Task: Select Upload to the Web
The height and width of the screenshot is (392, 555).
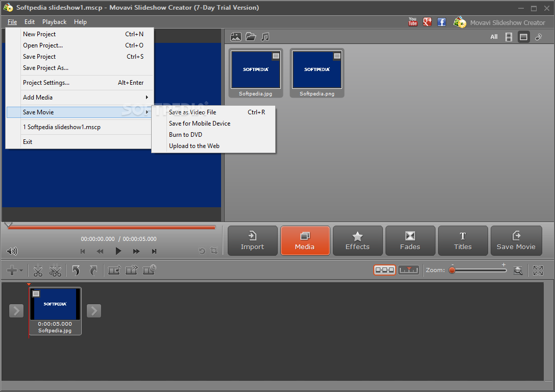Action: pyautogui.click(x=213, y=146)
